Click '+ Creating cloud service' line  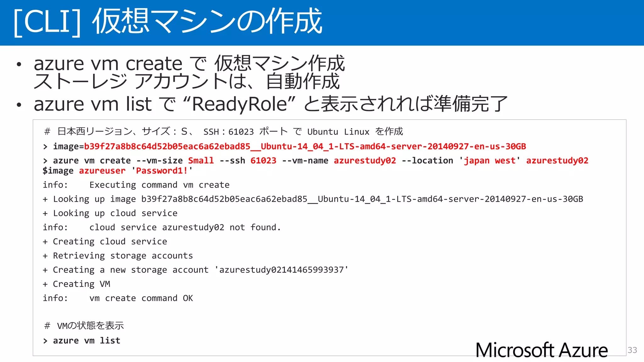105,241
